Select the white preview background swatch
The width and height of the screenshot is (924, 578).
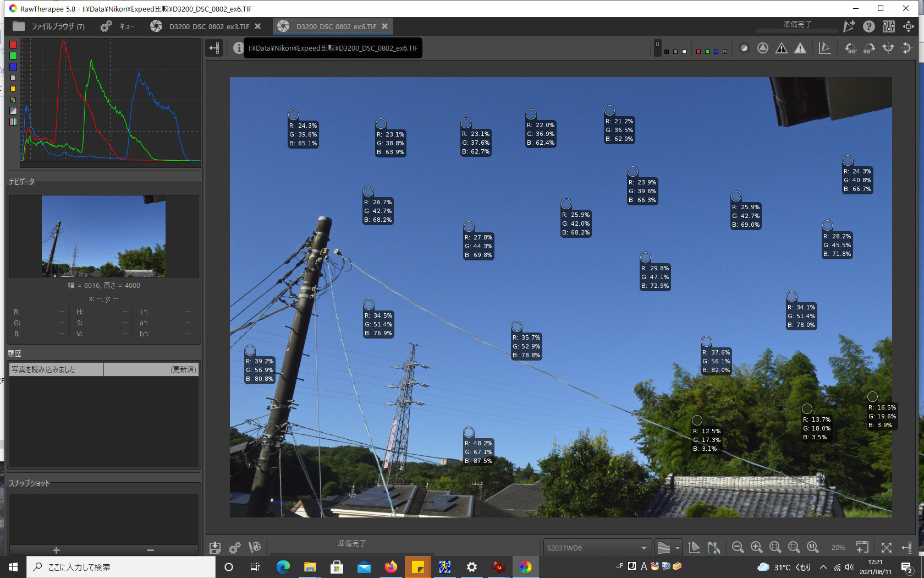pyautogui.click(x=684, y=52)
